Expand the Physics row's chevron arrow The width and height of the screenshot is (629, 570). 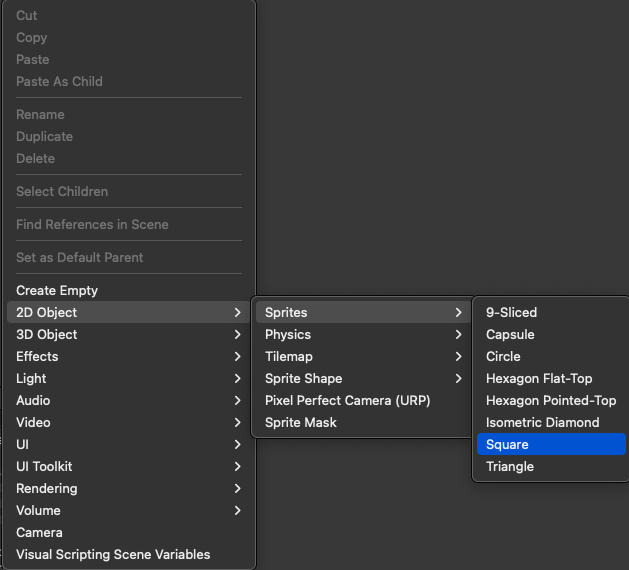click(459, 335)
